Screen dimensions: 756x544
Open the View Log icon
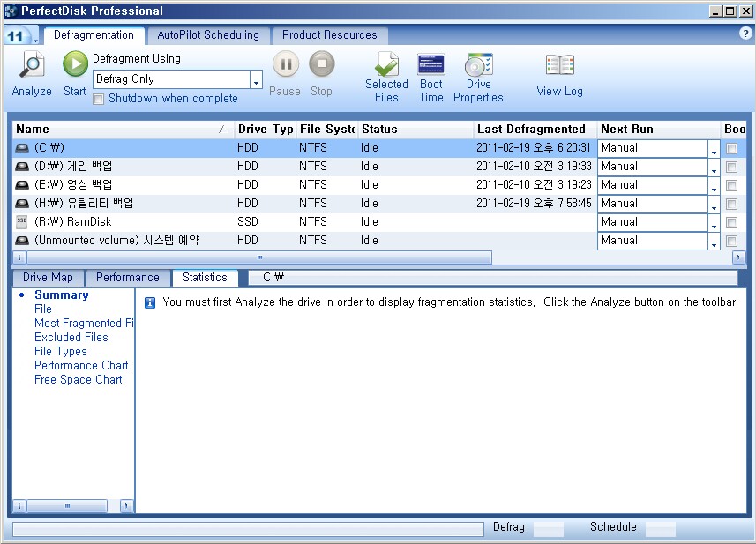tap(559, 66)
